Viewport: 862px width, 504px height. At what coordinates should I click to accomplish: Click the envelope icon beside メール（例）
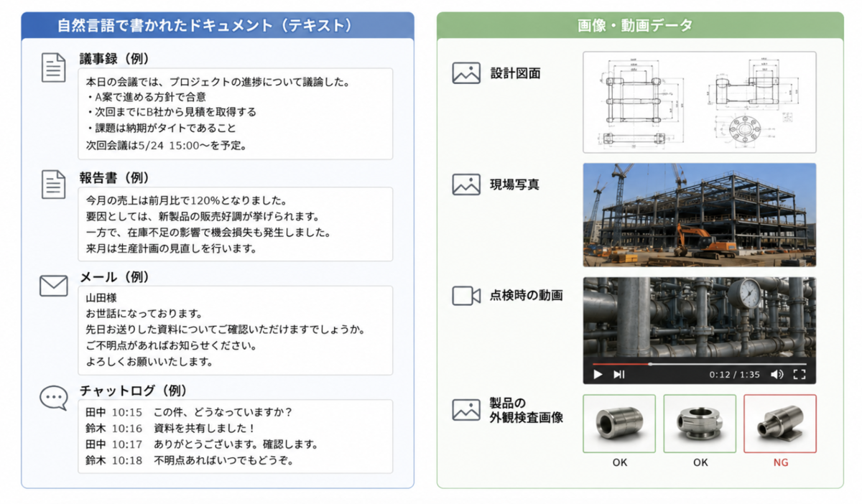[53, 286]
